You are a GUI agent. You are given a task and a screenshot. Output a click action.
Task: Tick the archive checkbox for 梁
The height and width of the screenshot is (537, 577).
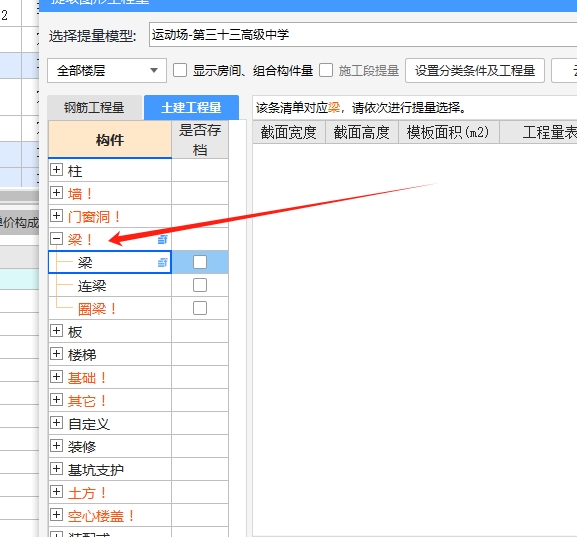200,262
